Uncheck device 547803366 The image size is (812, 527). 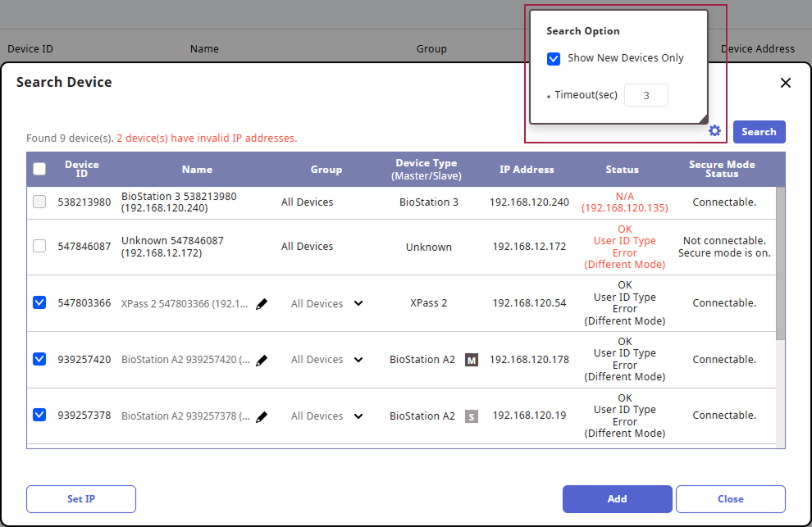[39, 303]
